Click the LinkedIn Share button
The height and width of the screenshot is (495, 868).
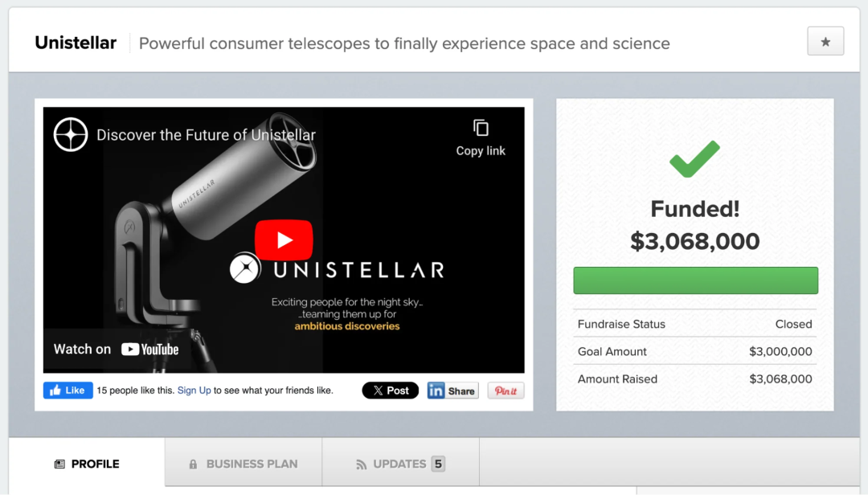point(452,391)
